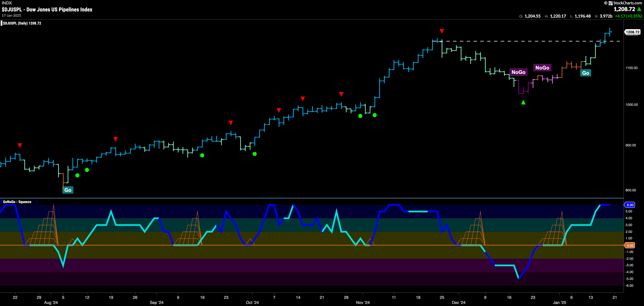Click the INDX exchange label
This screenshot has width=644, height=306.
click(x=7, y=3)
